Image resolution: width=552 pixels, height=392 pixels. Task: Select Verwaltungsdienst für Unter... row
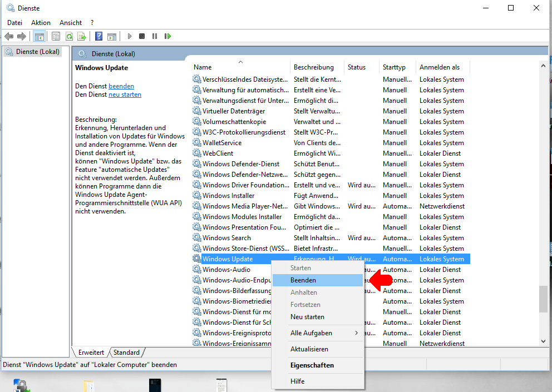coord(331,101)
